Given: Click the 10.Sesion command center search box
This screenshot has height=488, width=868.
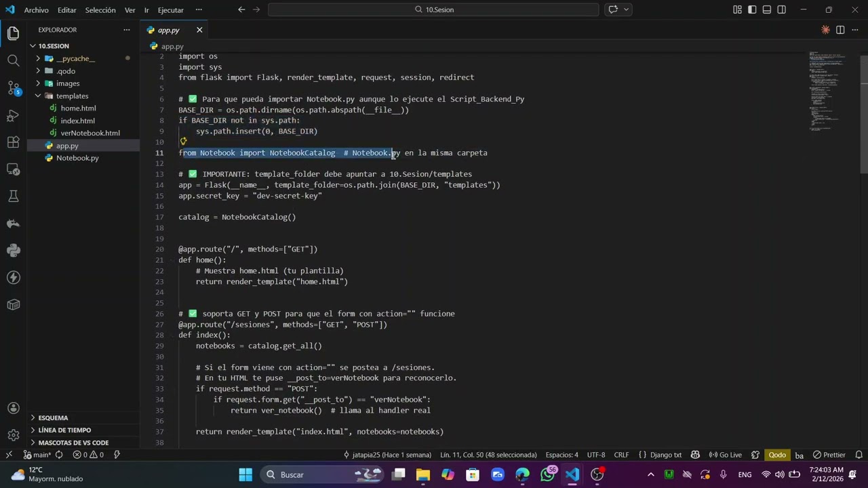Looking at the screenshot, I should pyautogui.click(x=433, y=9).
